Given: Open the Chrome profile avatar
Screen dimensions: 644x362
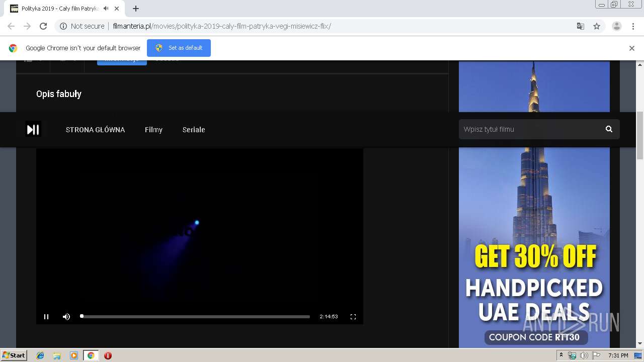Looking at the screenshot, I should pyautogui.click(x=617, y=26).
